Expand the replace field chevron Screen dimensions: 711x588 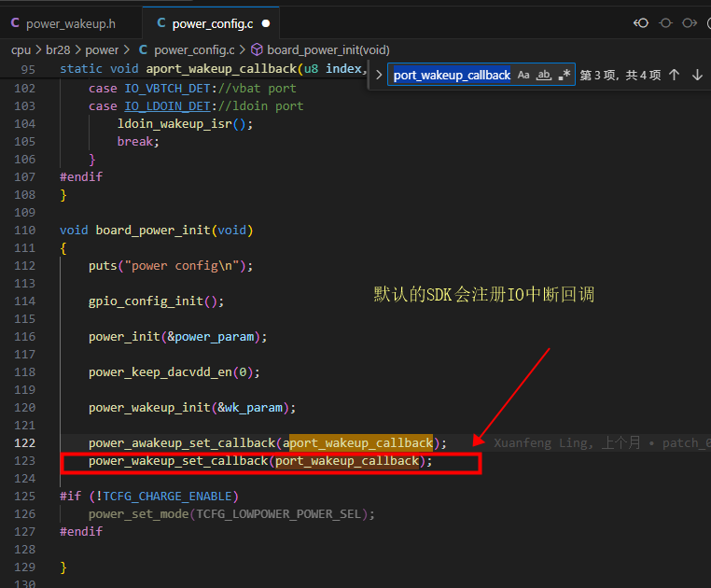click(x=379, y=75)
